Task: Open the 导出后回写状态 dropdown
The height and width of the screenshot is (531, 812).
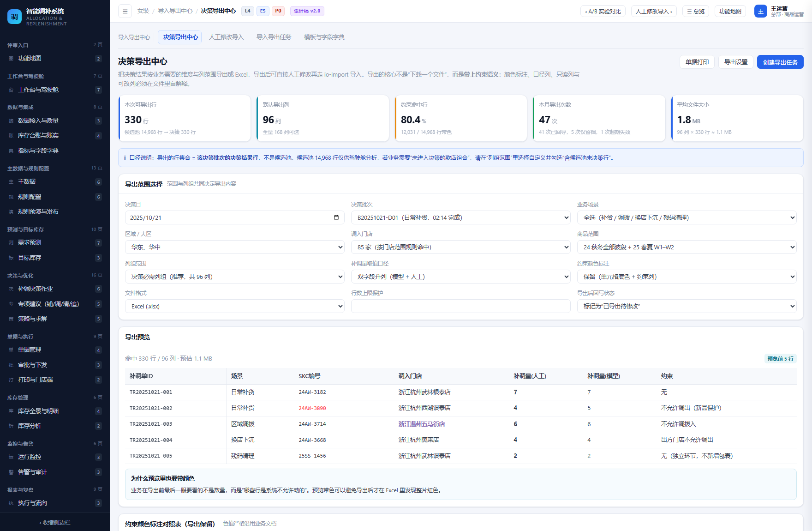Action: 687,306
